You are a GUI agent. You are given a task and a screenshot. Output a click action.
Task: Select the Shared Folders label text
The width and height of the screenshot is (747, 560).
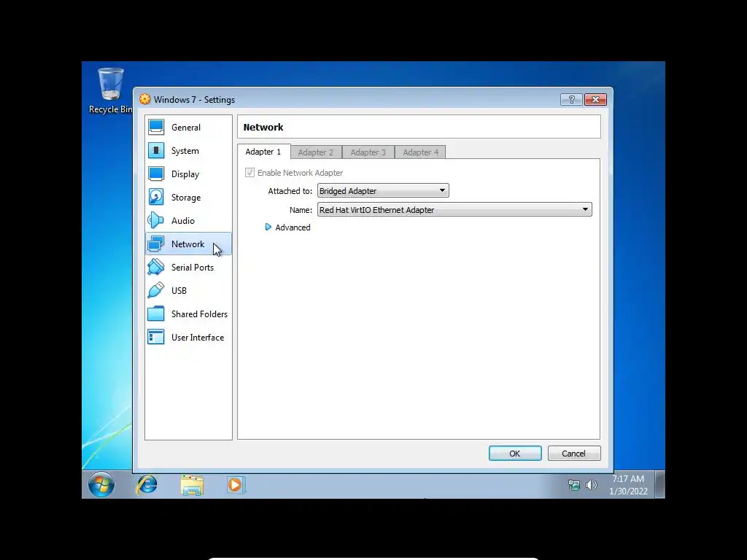point(200,314)
